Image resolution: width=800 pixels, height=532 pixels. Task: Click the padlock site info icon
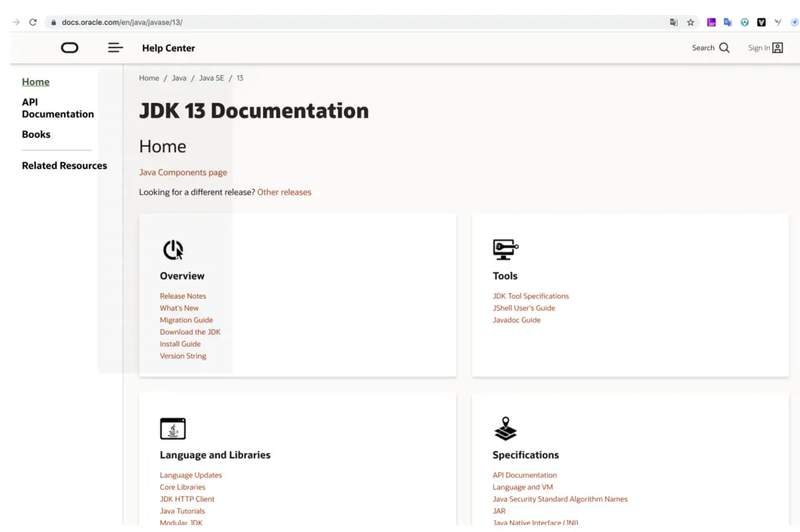pos(54,22)
